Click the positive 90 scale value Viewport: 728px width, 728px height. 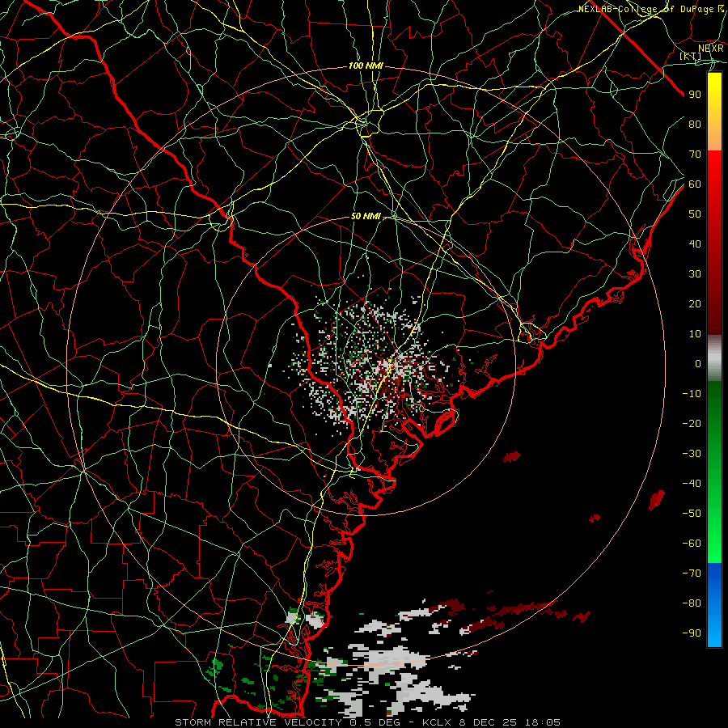point(695,95)
